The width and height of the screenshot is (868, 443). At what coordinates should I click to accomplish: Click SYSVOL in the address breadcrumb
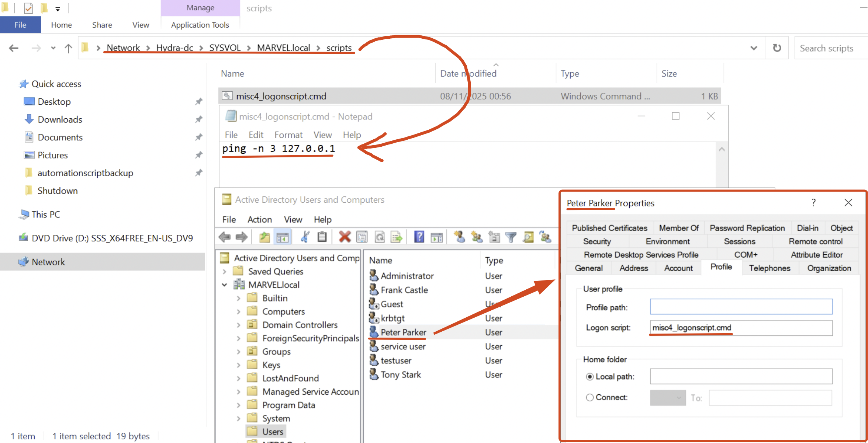click(x=225, y=48)
